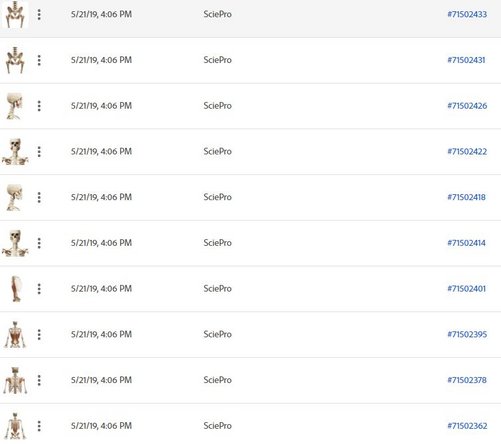Open the three-dot menu for item #71502362

pos(39,426)
